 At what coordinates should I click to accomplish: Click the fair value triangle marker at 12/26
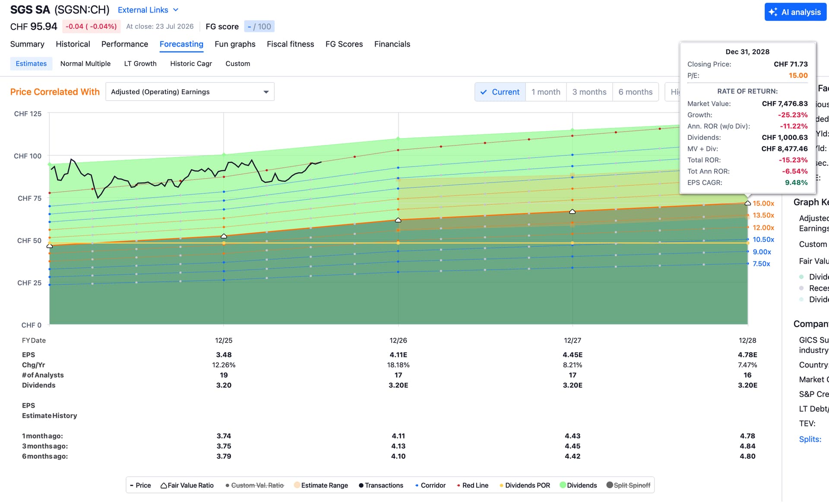click(398, 220)
